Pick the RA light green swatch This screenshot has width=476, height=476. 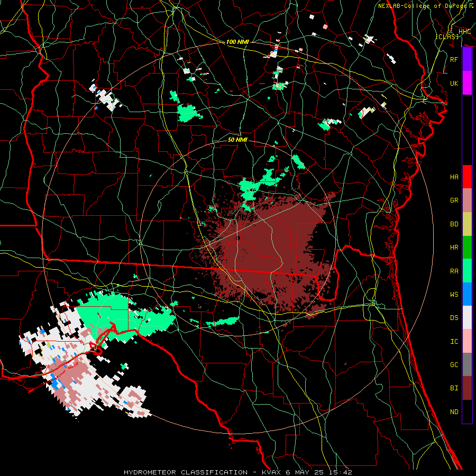tap(467, 271)
